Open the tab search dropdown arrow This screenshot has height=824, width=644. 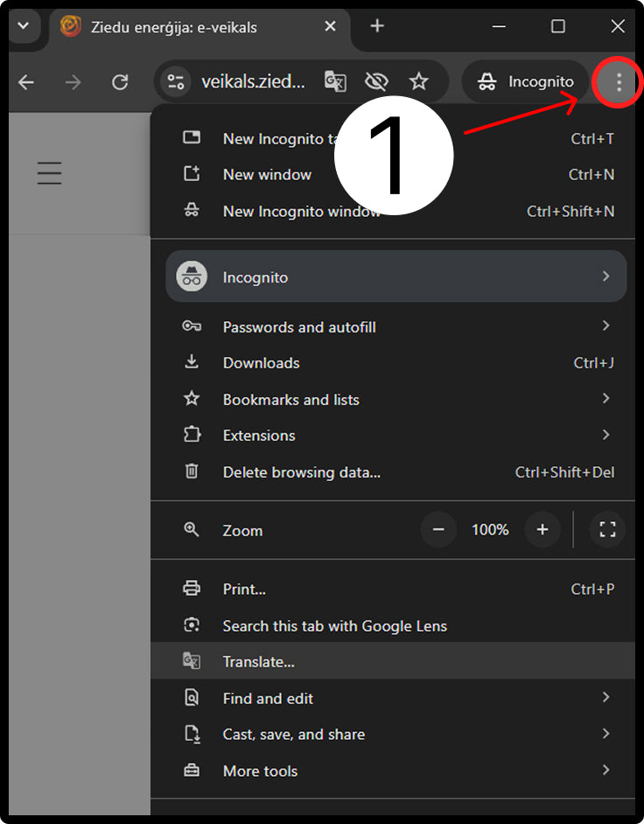[23, 26]
